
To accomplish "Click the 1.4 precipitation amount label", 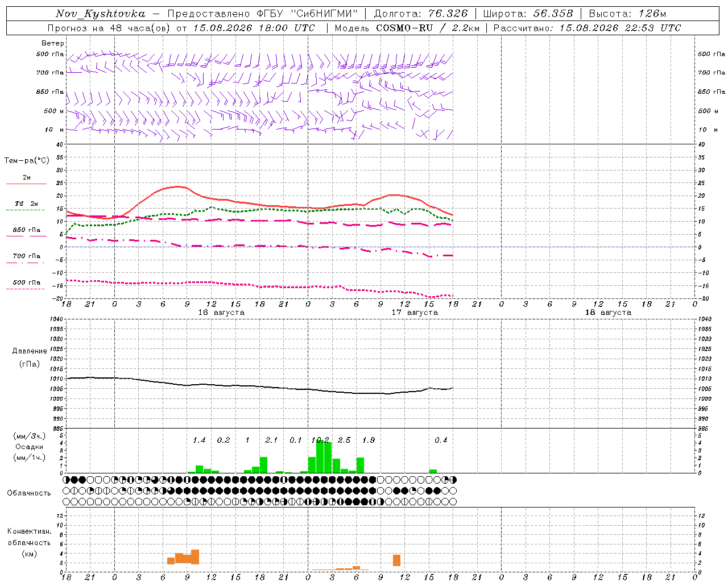I will tap(199, 440).
